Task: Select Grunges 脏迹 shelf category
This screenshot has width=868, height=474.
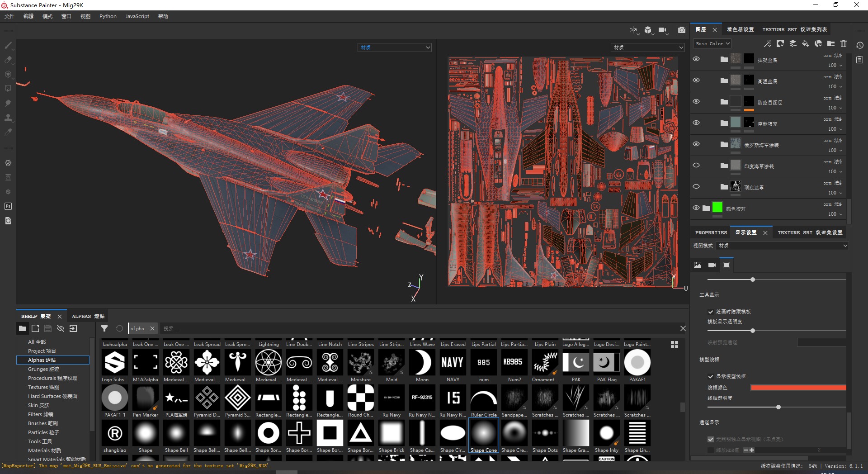Action: pyautogui.click(x=43, y=369)
